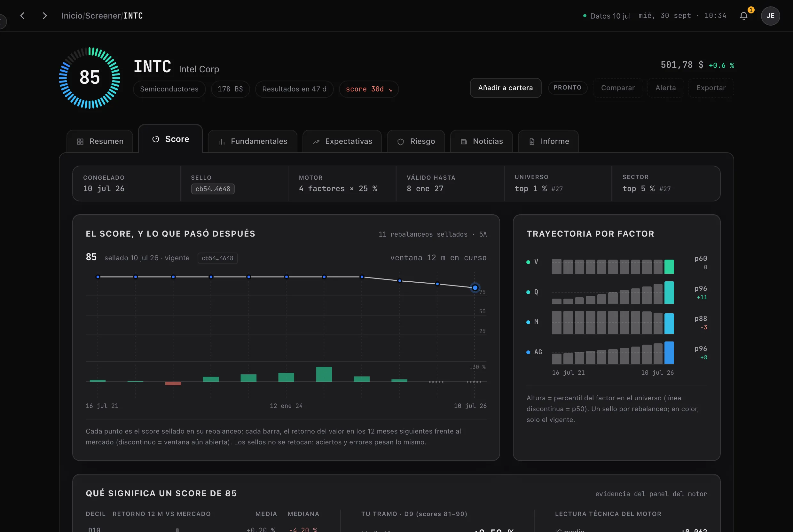Click the AG factor legend dot
The width and height of the screenshot is (793, 532).
pos(528,353)
